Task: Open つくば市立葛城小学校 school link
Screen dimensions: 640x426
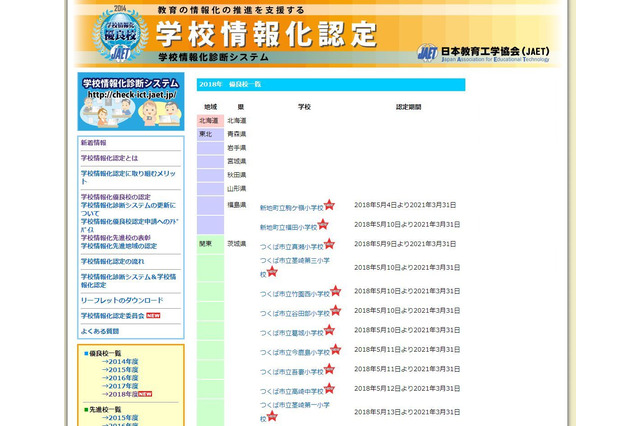Action: tap(291, 333)
